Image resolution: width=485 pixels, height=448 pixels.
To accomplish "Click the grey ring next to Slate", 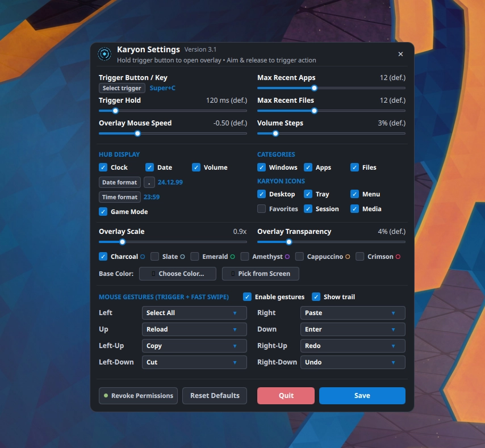I will tap(182, 257).
